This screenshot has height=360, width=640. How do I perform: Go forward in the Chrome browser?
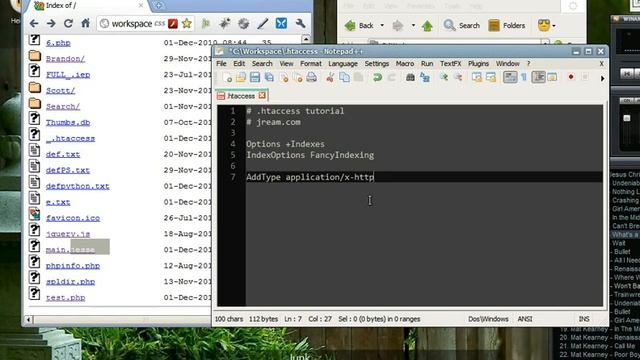pyautogui.click(x=51, y=24)
